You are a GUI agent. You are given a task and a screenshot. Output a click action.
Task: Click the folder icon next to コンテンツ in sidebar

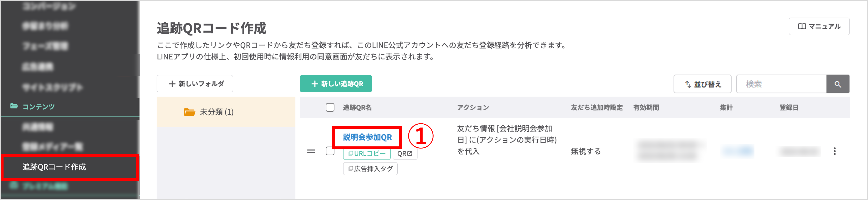[x=14, y=106]
